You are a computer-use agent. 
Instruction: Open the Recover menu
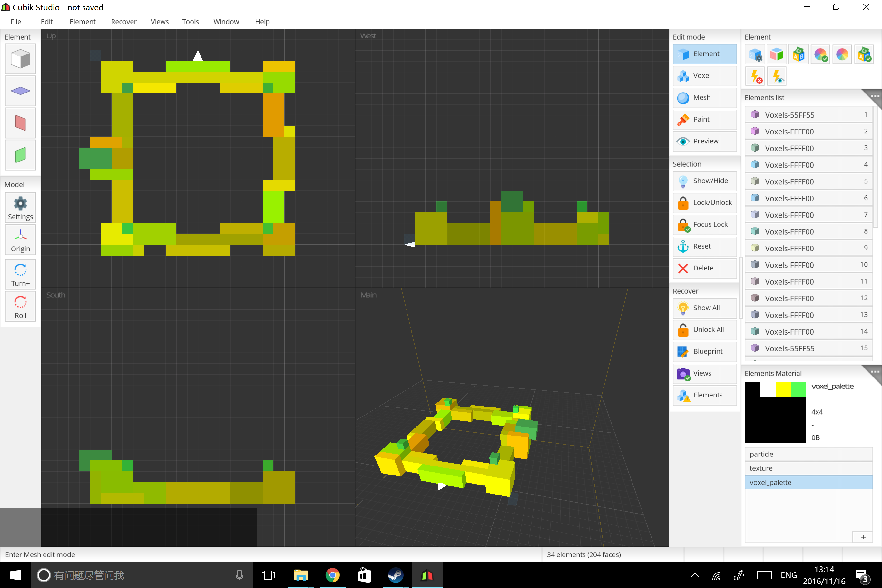coord(123,22)
